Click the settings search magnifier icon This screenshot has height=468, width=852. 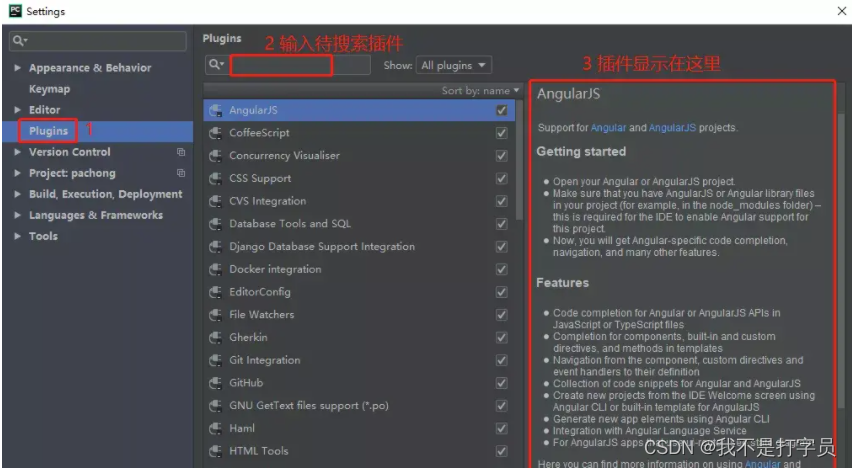[x=20, y=41]
